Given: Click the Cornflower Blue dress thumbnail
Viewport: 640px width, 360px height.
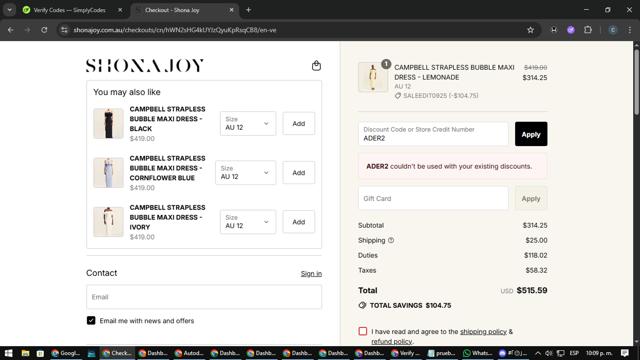Looking at the screenshot, I should pyautogui.click(x=108, y=173).
